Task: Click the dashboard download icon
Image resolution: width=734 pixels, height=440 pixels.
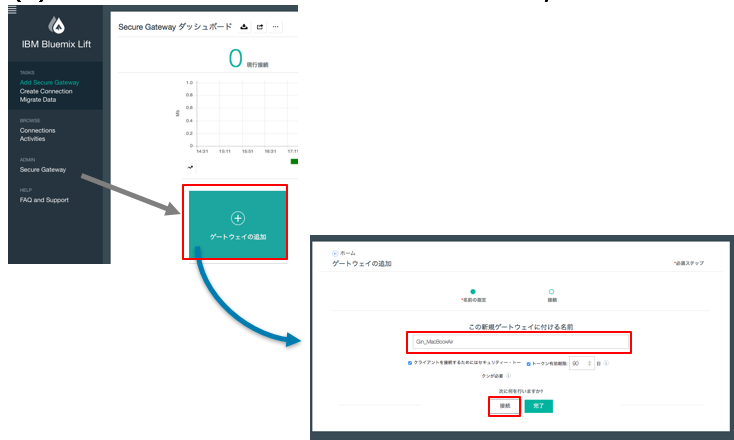Action: (244, 27)
